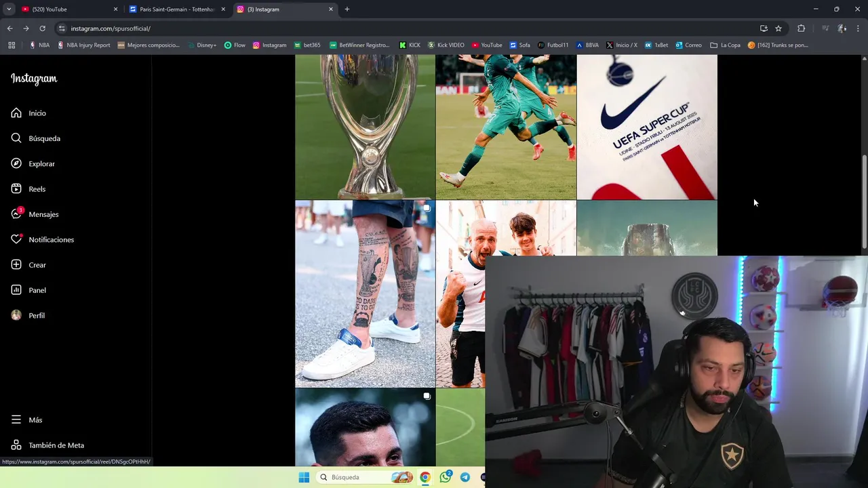
Task: Open the KICK bookmark
Action: tap(410, 45)
